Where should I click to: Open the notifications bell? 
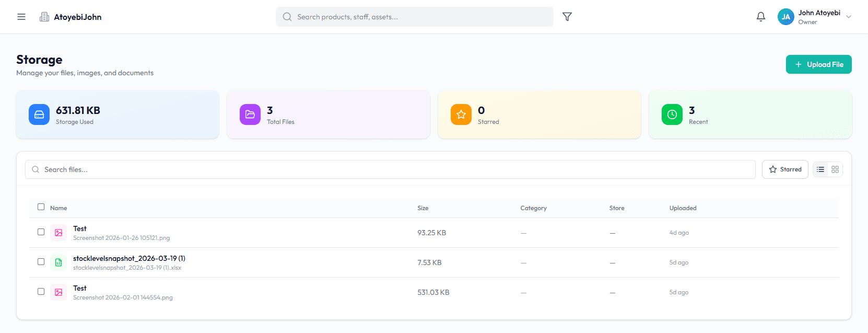point(761,17)
